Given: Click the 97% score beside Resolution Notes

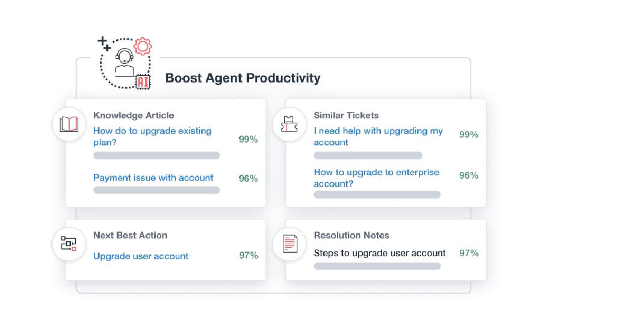Looking at the screenshot, I should (469, 253).
